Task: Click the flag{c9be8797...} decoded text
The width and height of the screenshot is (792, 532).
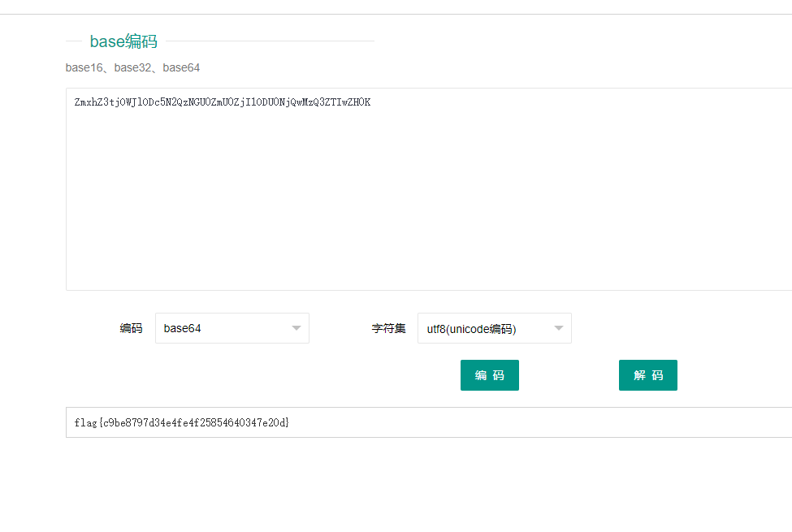Action: [x=181, y=422]
